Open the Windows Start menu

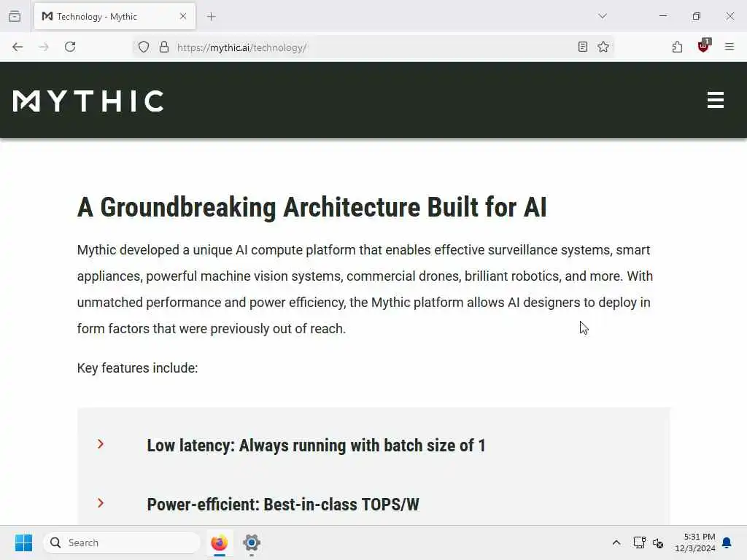coord(23,542)
